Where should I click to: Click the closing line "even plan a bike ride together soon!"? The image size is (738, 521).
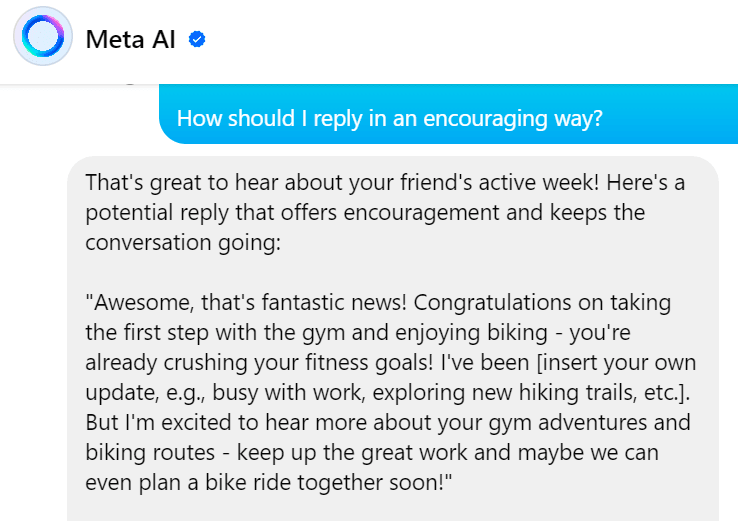pos(270,481)
